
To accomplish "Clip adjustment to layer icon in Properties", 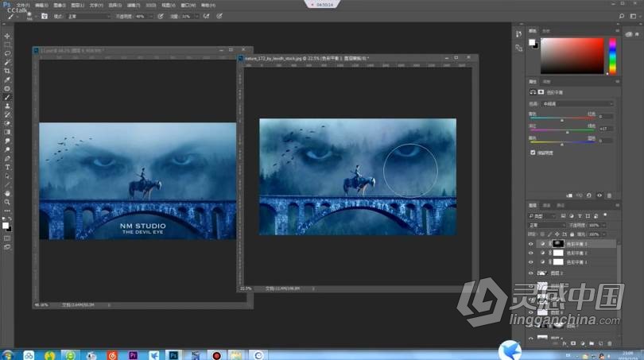I will pos(569,195).
